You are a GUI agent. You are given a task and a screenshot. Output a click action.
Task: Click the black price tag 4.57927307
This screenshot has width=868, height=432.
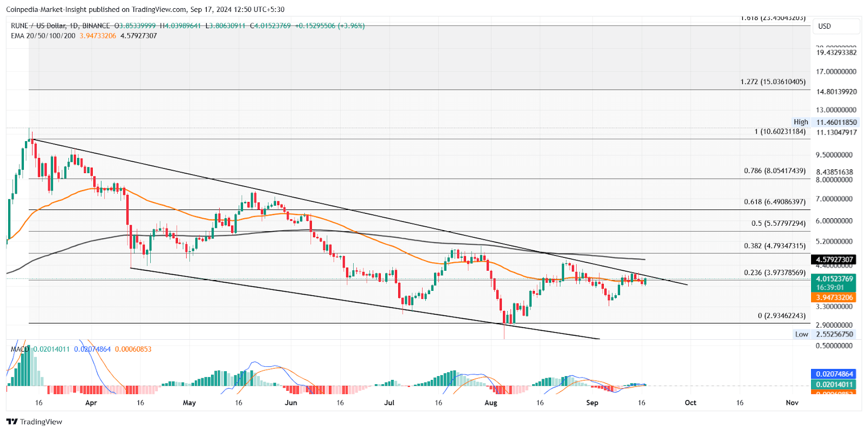(834, 259)
